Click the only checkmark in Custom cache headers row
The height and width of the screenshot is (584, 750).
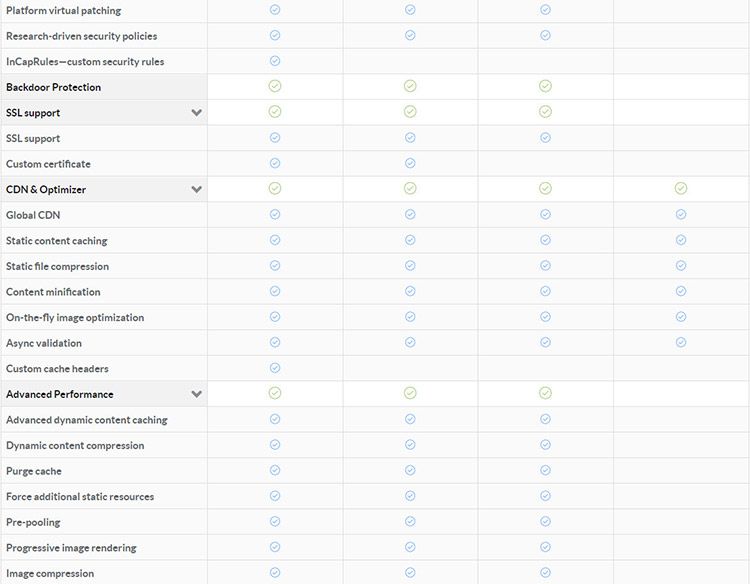tap(275, 368)
